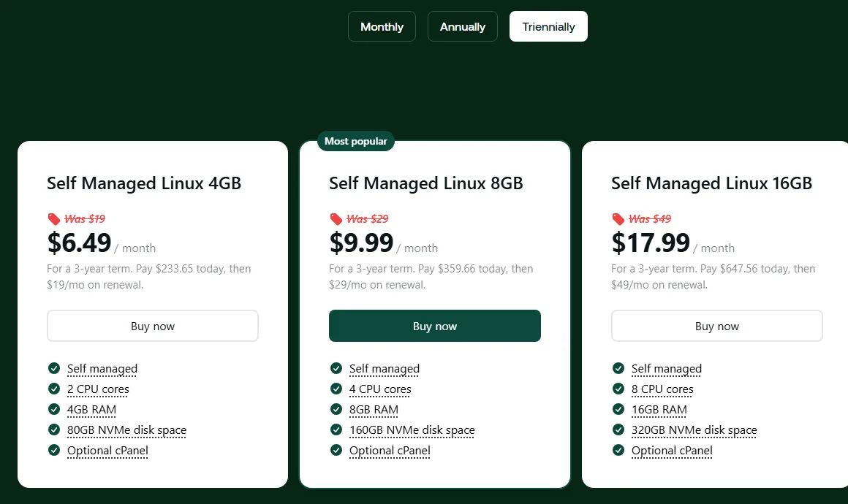Click the red price tag icon beside Was $19
This screenshot has width=848, height=504.
pyautogui.click(x=53, y=219)
